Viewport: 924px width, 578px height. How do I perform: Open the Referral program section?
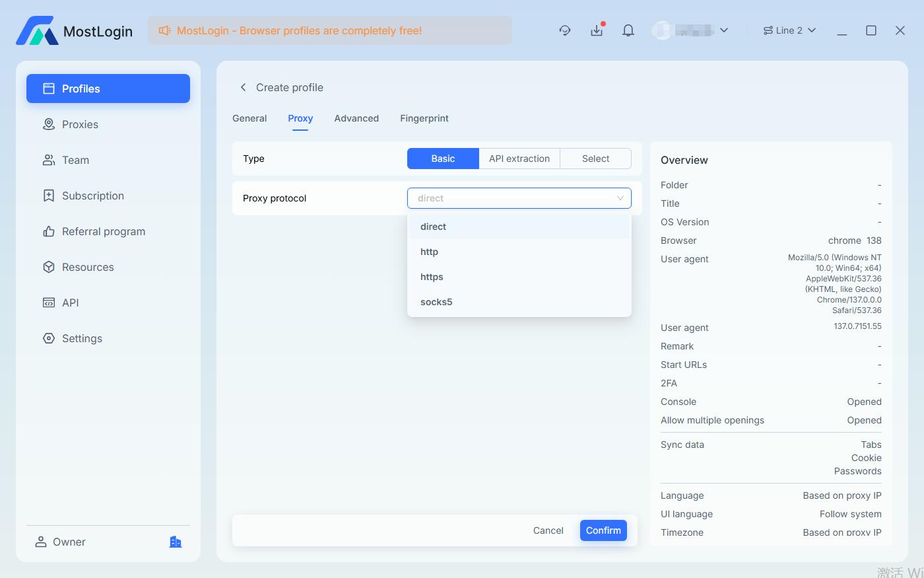(x=108, y=231)
